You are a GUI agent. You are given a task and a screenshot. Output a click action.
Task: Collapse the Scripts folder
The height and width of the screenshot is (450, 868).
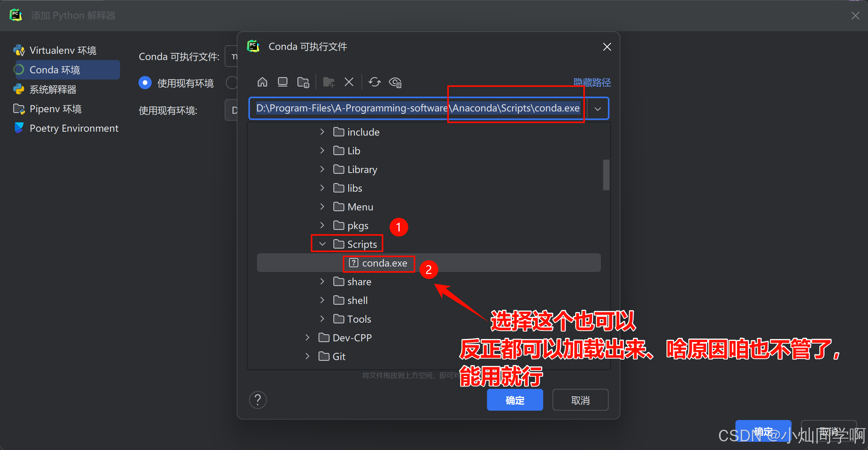click(x=322, y=244)
